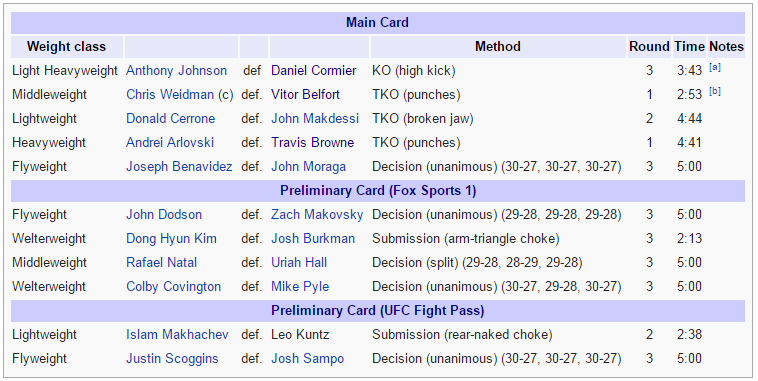
Task: Open the Daniel Cormier link
Action: [313, 71]
